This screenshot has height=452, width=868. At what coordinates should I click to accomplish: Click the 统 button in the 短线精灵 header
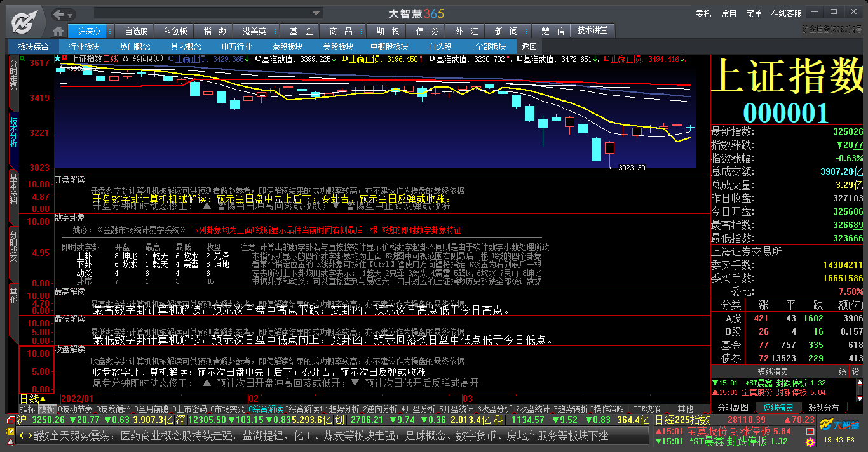point(843,372)
